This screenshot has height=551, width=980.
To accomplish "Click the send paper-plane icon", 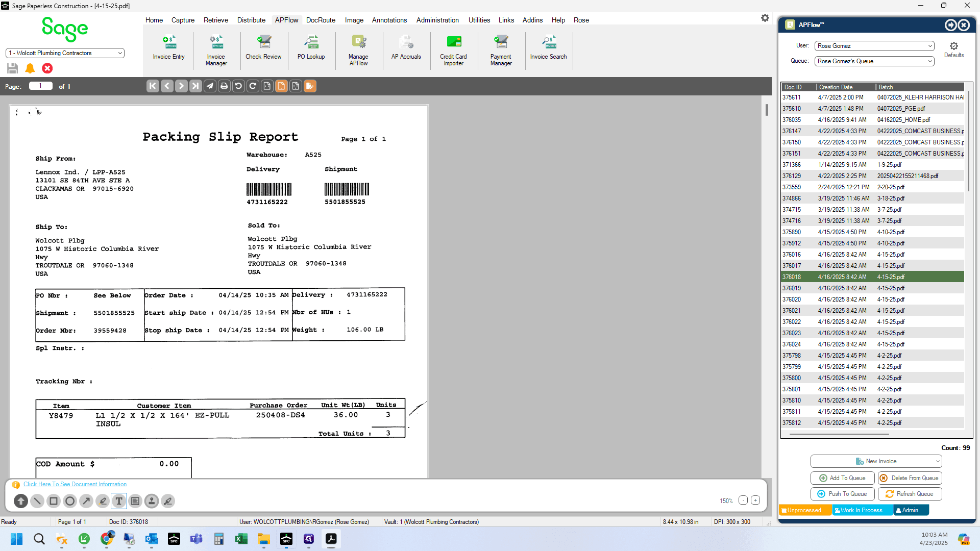I will [210, 86].
